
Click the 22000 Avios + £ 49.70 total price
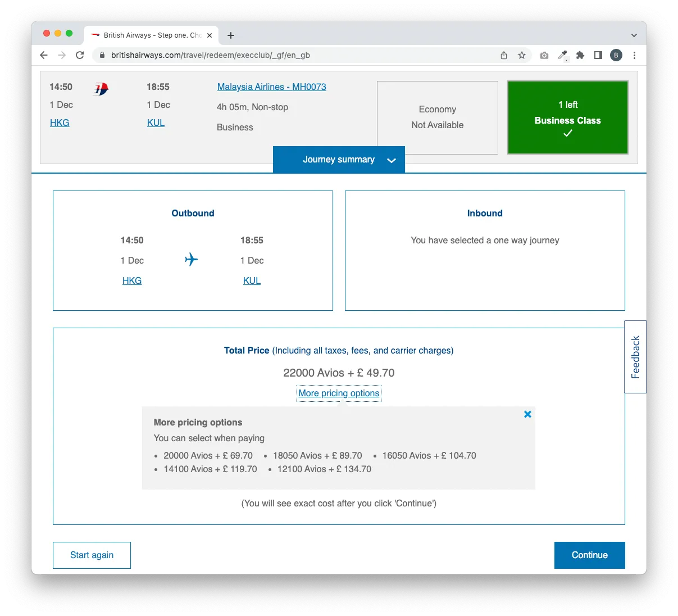pyautogui.click(x=339, y=373)
